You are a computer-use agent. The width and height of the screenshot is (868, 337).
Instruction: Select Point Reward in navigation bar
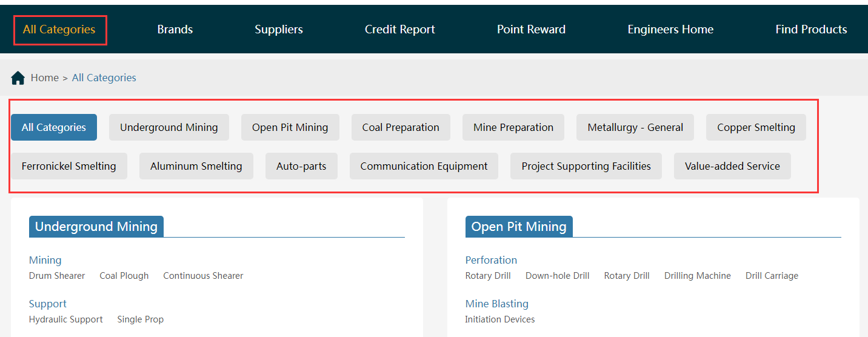point(531,29)
